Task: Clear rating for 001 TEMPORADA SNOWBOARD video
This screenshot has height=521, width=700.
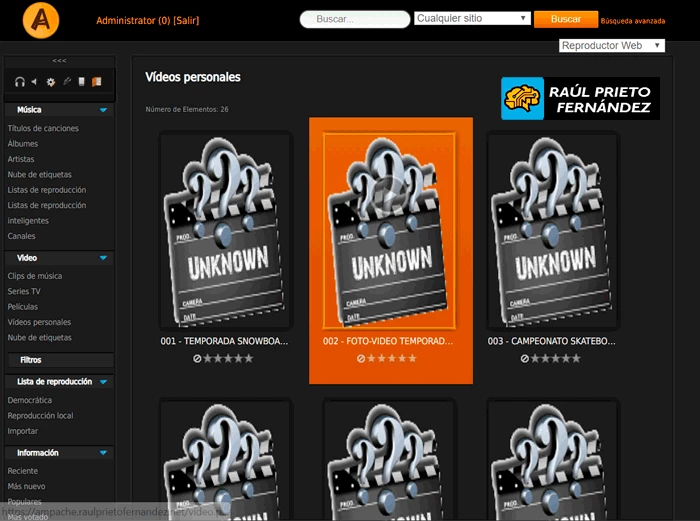Action: [198, 358]
